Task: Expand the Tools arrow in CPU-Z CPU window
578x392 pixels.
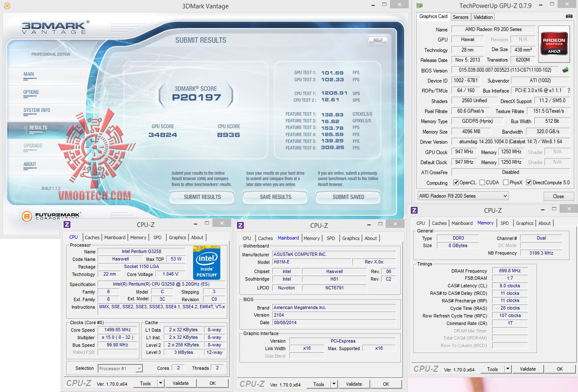Action: [x=160, y=383]
